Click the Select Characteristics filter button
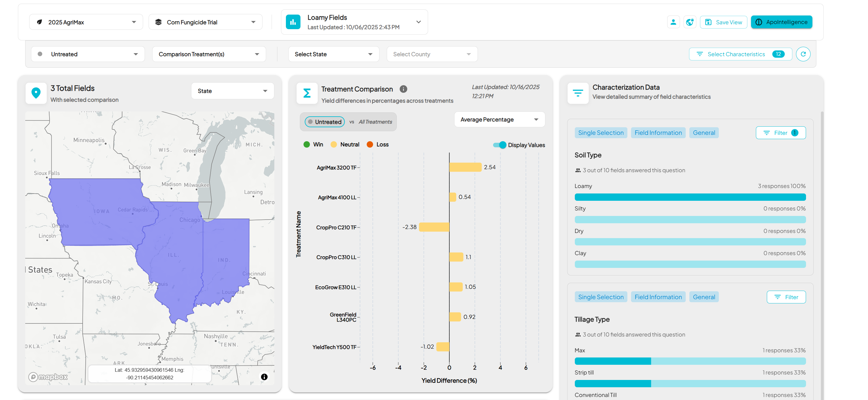868x400 pixels. tap(740, 54)
